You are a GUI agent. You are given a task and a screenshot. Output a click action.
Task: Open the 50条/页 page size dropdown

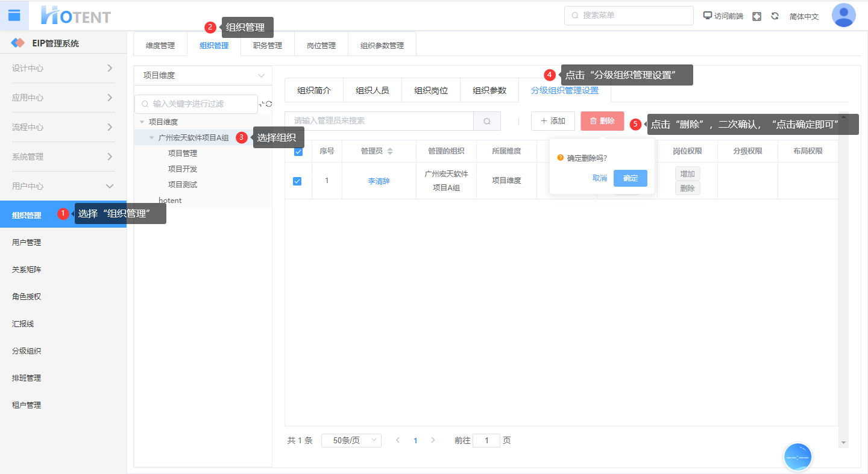(351, 440)
